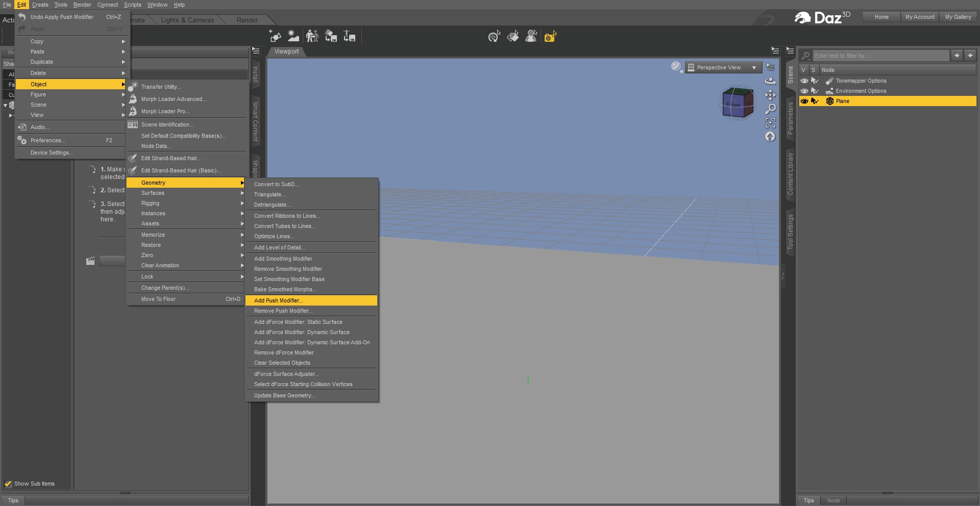
Task: Click the viewport pan arrows icon
Action: point(770,95)
